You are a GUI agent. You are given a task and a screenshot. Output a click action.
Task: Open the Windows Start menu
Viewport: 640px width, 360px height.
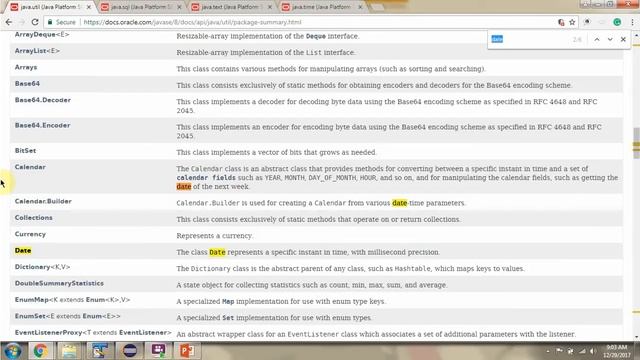pos(13,351)
